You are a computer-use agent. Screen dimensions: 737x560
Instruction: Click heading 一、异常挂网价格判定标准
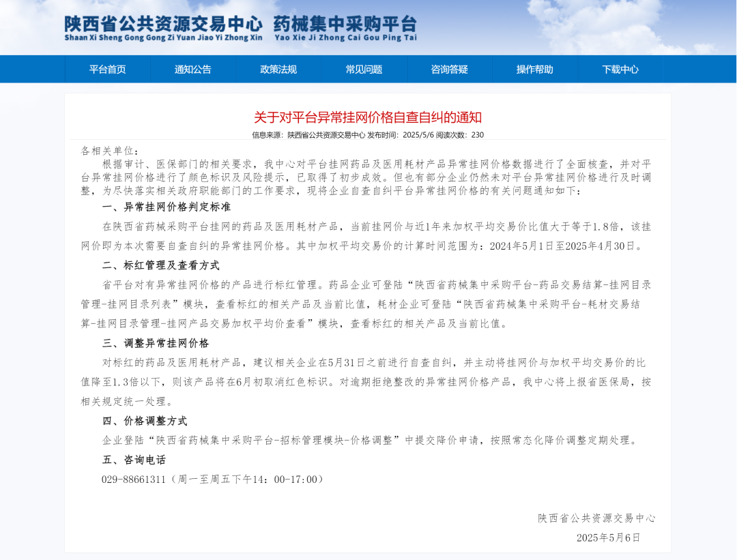coord(167,207)
